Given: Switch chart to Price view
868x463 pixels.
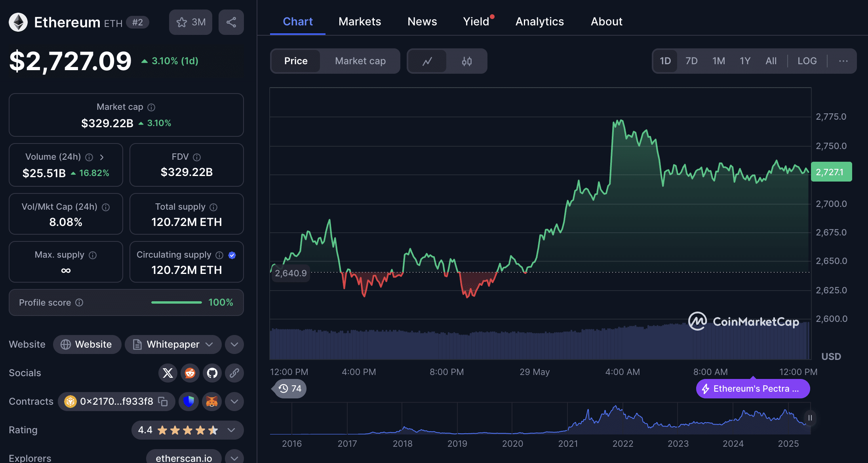Looking at the screenshot, I should 296,61.
